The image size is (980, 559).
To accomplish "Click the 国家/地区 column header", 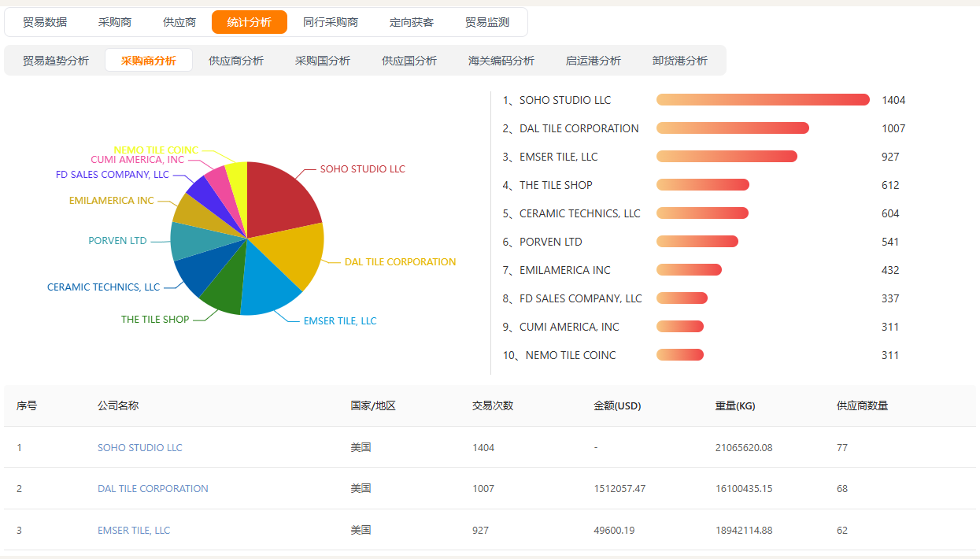I will 373,405.
